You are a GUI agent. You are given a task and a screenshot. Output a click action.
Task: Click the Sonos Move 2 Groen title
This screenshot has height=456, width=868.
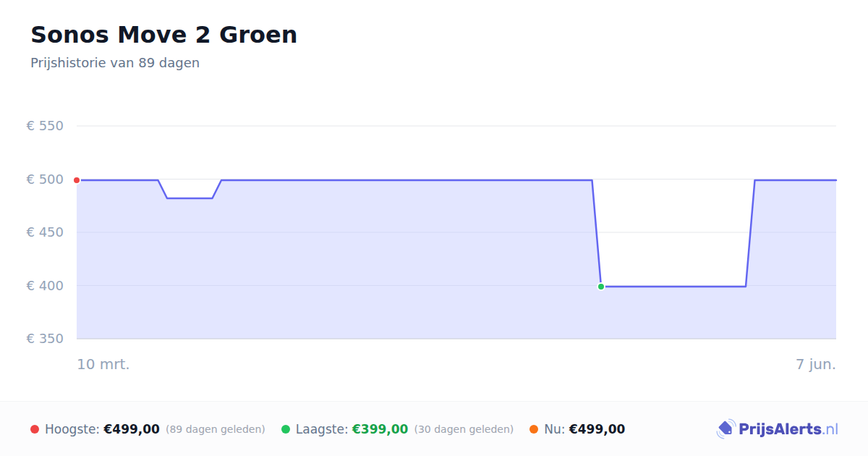[x=163, y=34]
